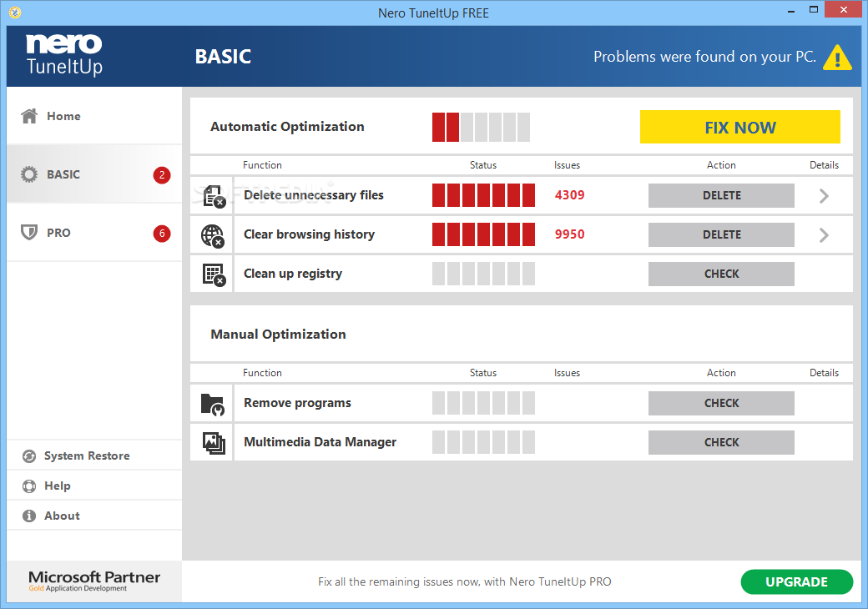
Task: Click the About info icon
Action: (x=28, y=516)
